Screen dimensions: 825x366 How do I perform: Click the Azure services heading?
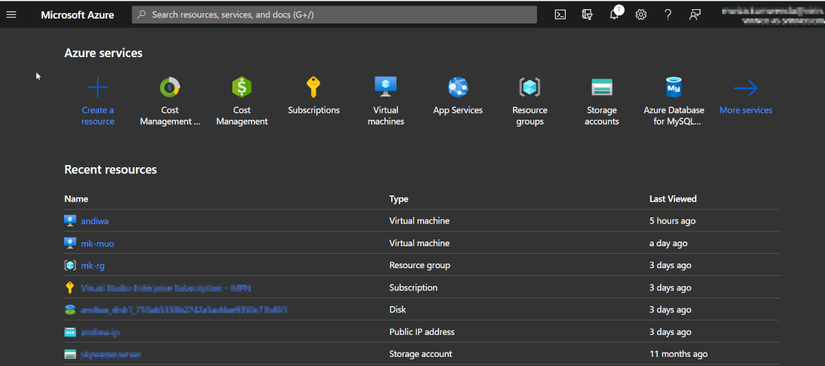click(x=103, y=53)
